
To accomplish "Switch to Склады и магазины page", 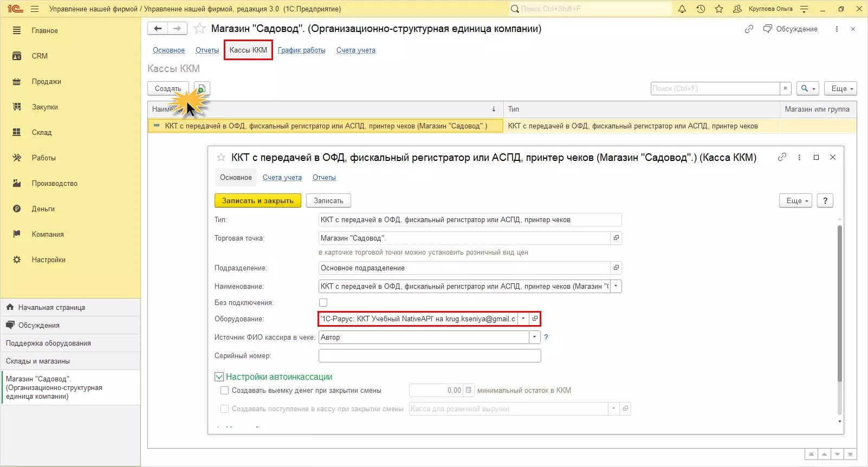I will point(70,361).
